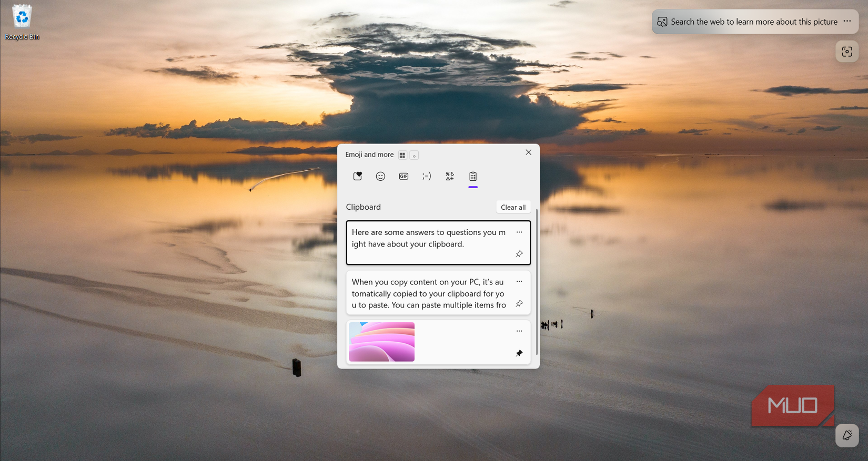Open more options for 'Here are some answers' item

click(519, 232)
